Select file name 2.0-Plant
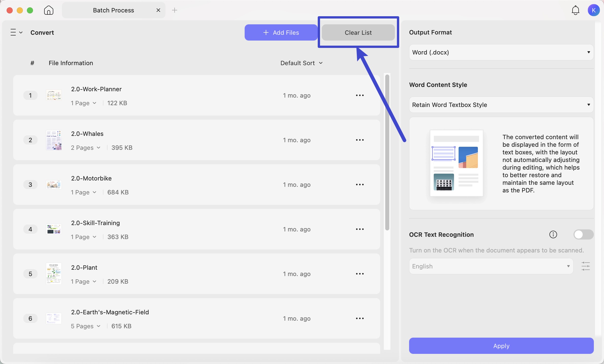This screenshot has width=604, height=364. pos(84,267)
